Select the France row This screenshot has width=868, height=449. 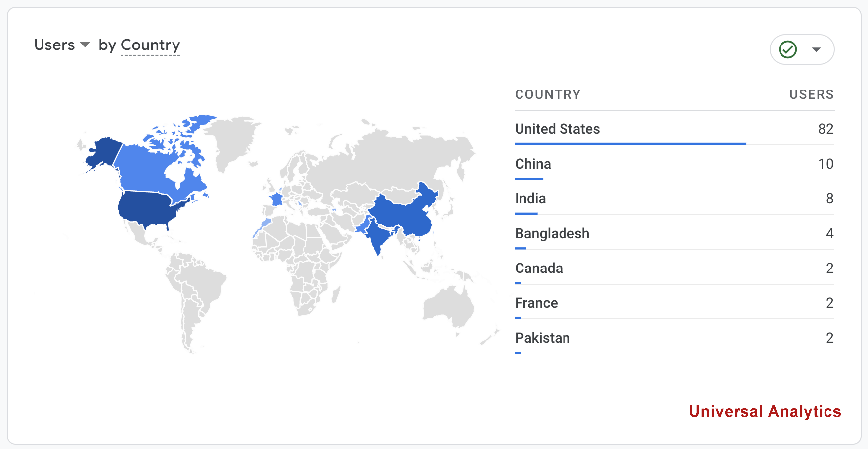pyautogui.click(x=674, y=303)
